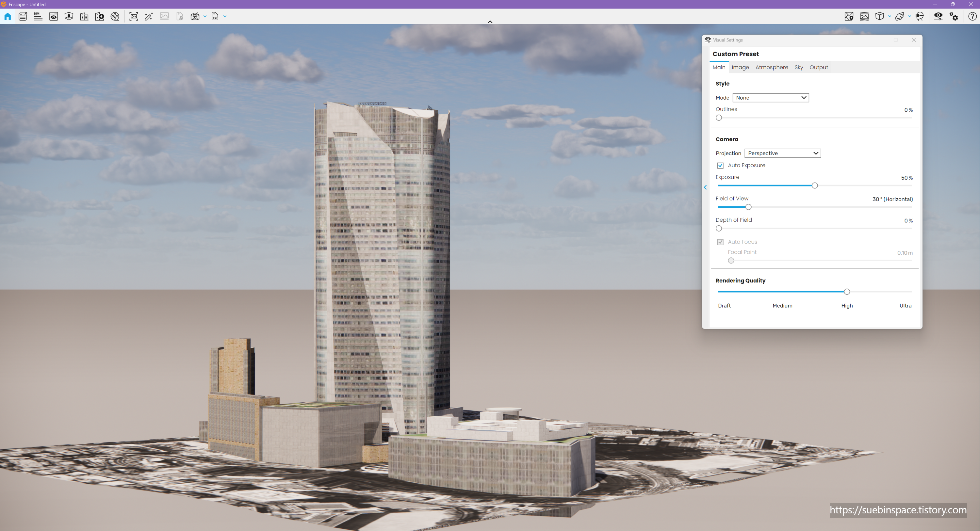The height and width of the screenshot is (531, 980).
Task: Collapse toolbar using top center chevron
Action: (490, 22)
